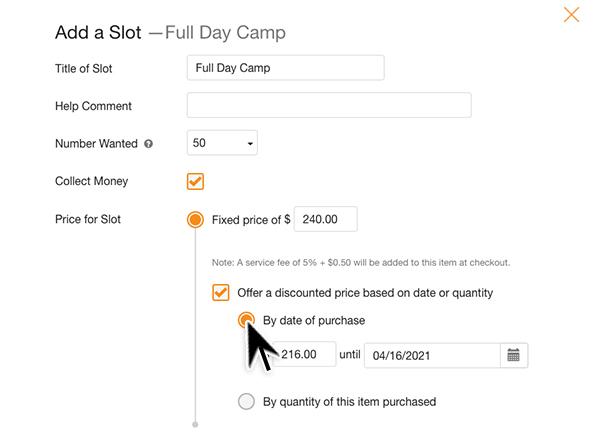Click the By date of purchase label
Screen dimensions: 610x437
click(x=313, y=321)
